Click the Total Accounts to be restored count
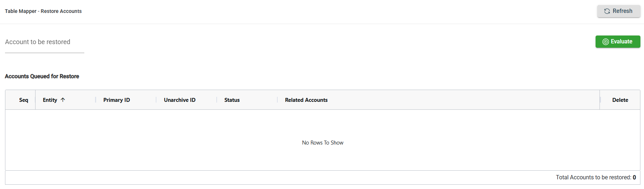The height and width of the screenshot is (189, 644). pyautogui.click(x=634, y=178)
